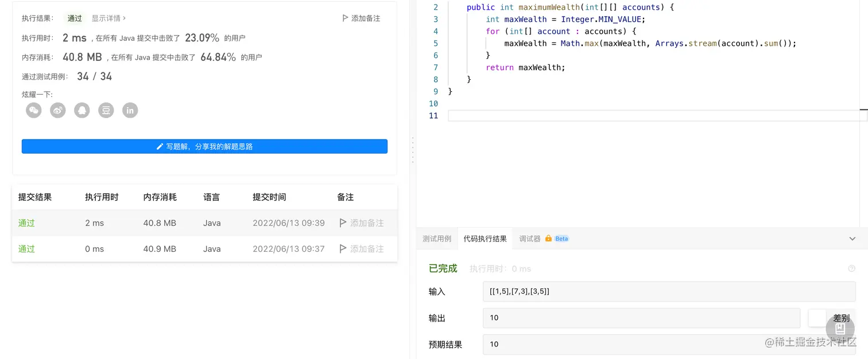
Task: Open 调试器 Beta tab
Action: (544, 239)
